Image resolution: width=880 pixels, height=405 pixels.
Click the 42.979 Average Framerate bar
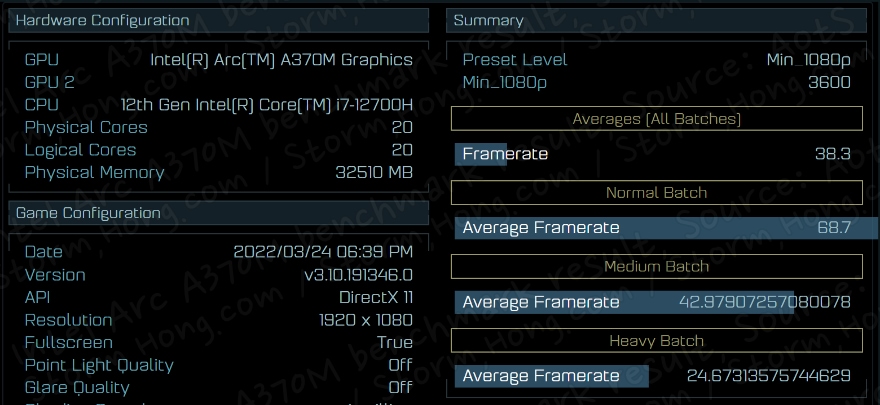[x=624, y=302]
